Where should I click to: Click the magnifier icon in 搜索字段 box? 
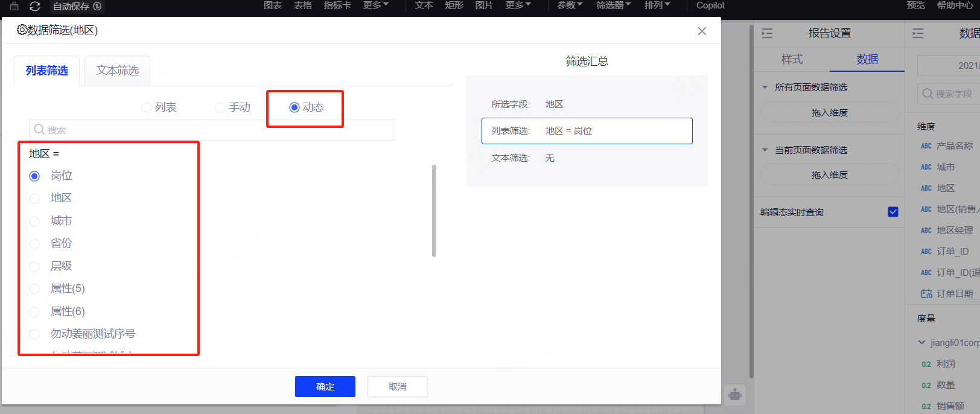pyautogui.click(x=927, y=94)
